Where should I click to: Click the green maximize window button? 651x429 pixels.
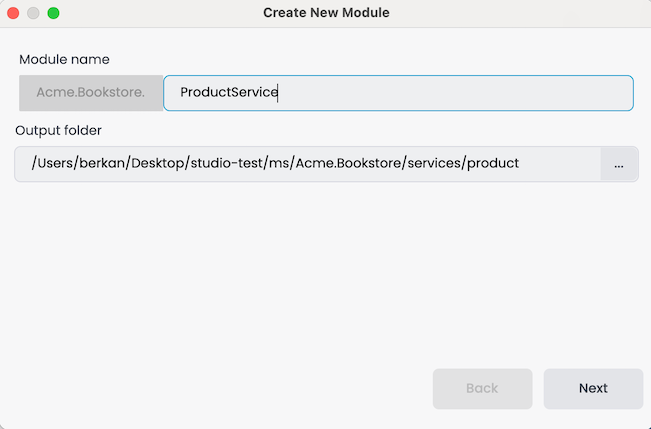[x=53, y=13]
